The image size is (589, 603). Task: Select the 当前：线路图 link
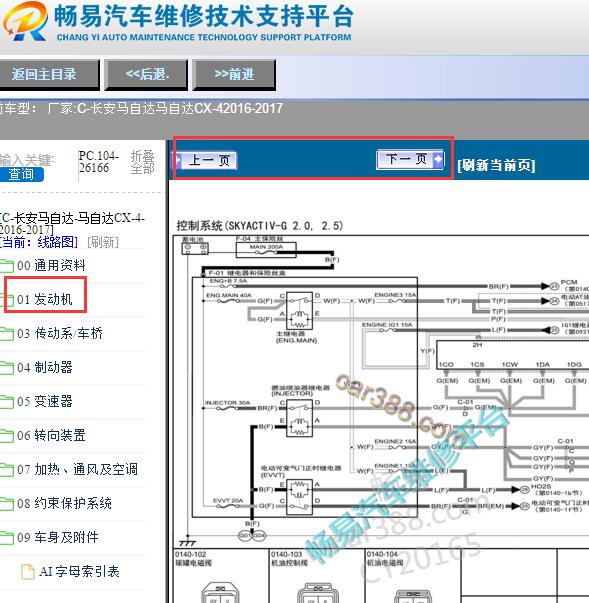coord(39,242)
